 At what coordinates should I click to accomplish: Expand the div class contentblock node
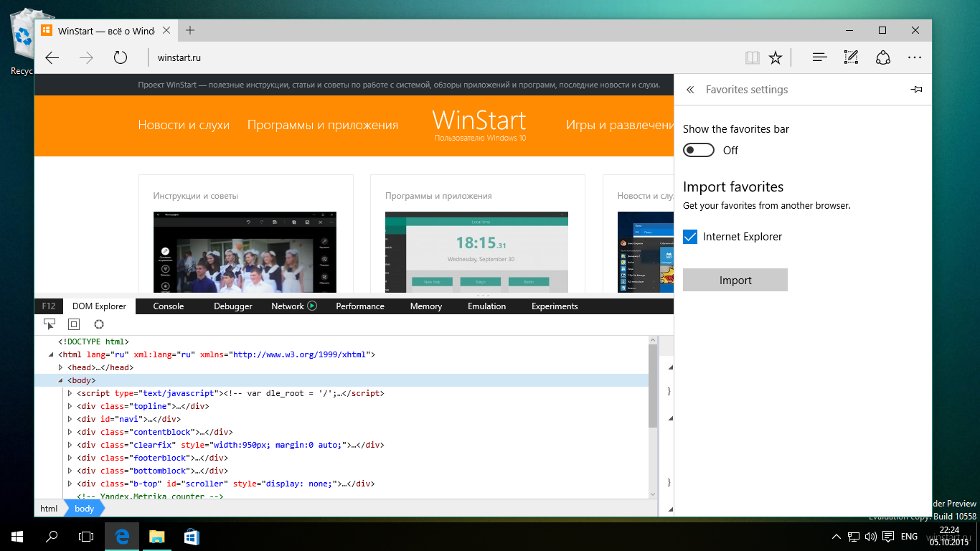[70, 432]
